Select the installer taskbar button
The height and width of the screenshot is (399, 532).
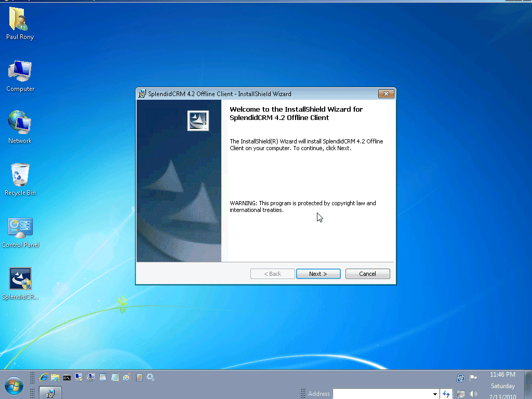tap(50, 393)
